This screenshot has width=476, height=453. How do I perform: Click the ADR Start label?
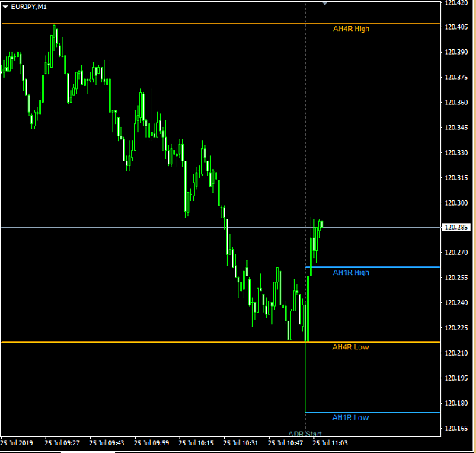[305, 434]
